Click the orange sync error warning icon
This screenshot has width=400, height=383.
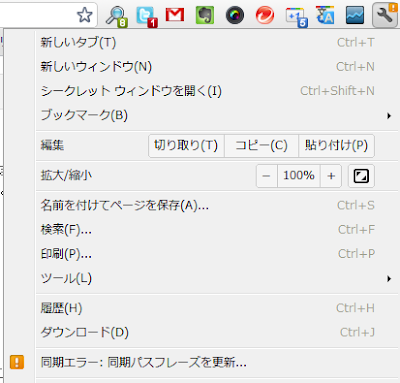(x=17, y=362)
